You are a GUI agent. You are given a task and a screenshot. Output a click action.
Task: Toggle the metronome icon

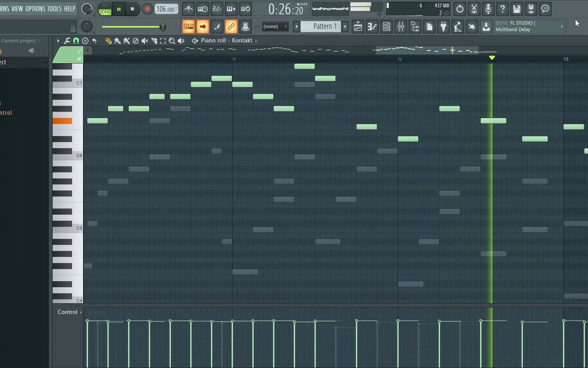click(189, 9)
